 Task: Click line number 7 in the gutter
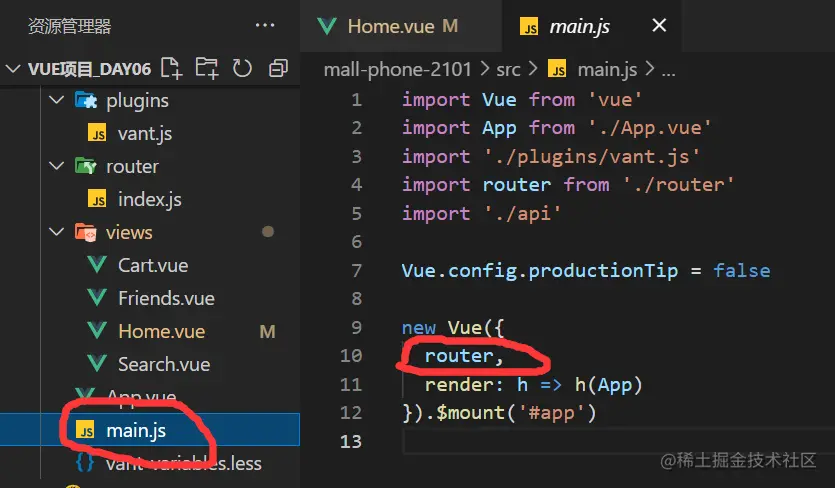tap(357, 271)
